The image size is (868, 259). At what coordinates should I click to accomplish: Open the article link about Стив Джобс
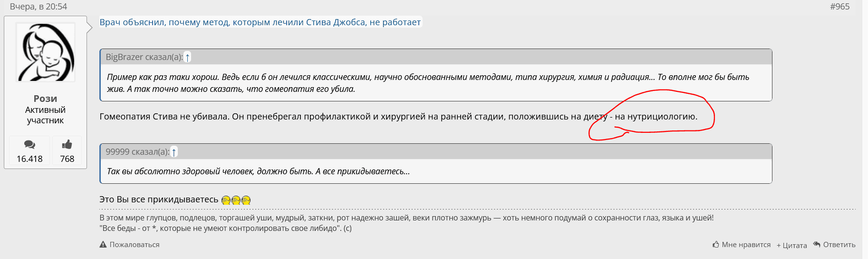point(260,22)
